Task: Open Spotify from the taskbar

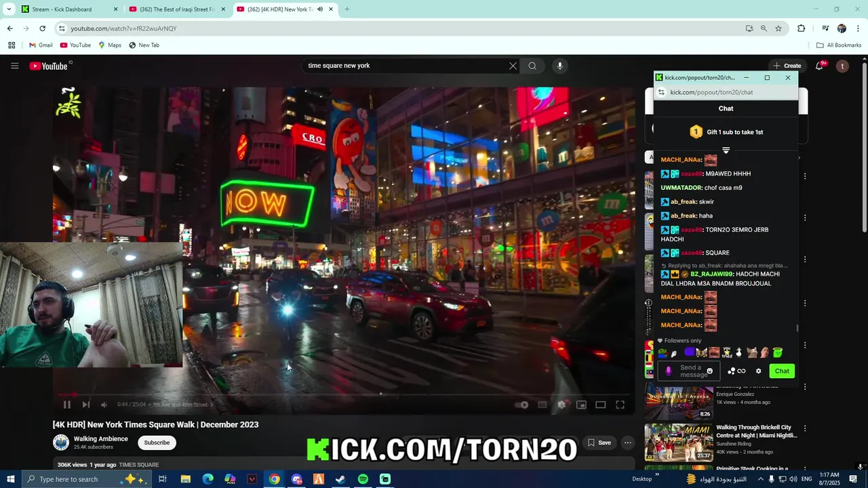Action: point(363,479)
